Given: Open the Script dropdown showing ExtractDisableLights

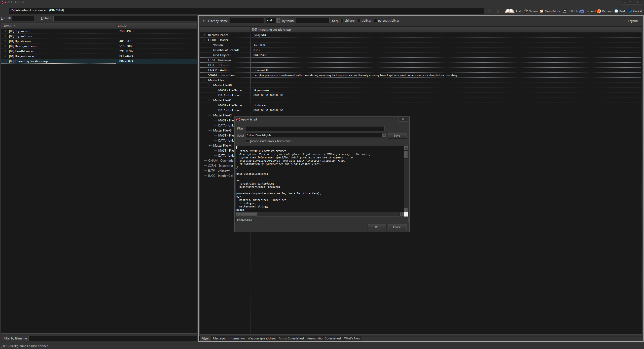Looking at the screenshot, I should click(383, 135).
